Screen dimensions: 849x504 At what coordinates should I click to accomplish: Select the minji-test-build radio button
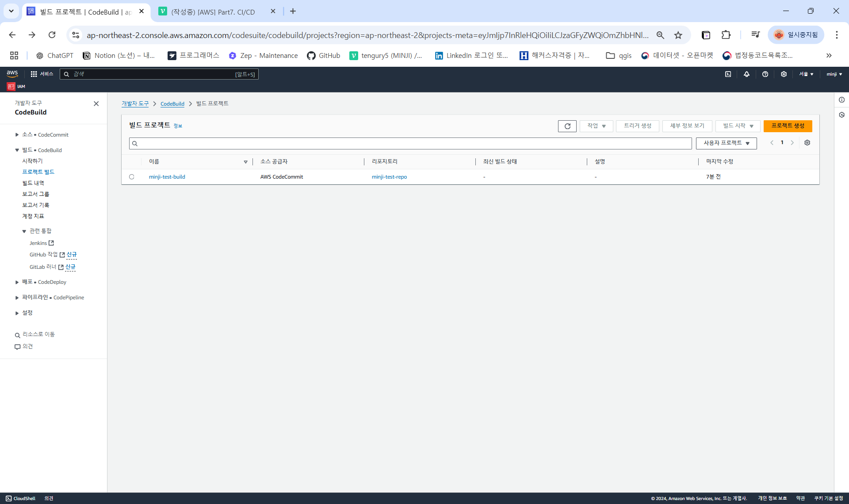pyautogui.click(x=132, y=177)
